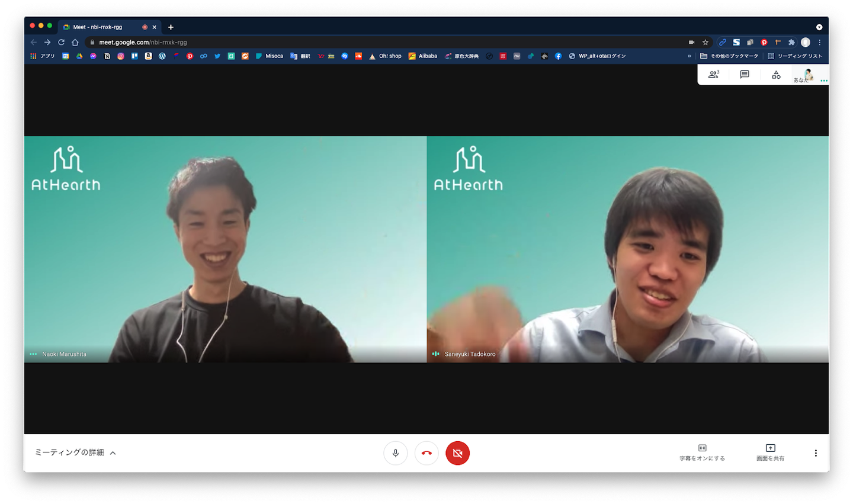Open the Alibaba bookmark
Image resolution: width=853 pixels, height=504 pixels.
click(x=423, y=56)
